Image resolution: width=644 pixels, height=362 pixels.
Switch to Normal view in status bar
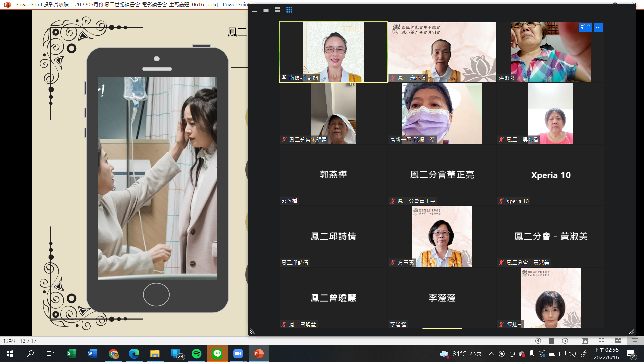585,341
